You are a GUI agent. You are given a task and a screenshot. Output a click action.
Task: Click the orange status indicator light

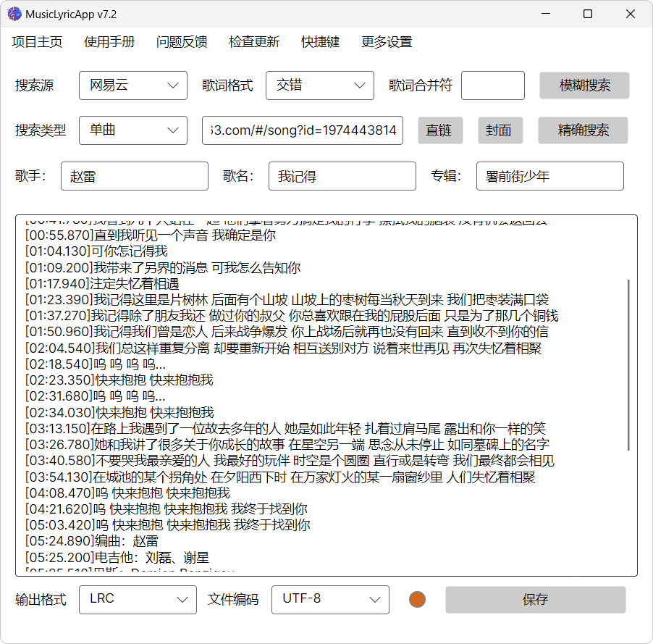coord(417,600)
